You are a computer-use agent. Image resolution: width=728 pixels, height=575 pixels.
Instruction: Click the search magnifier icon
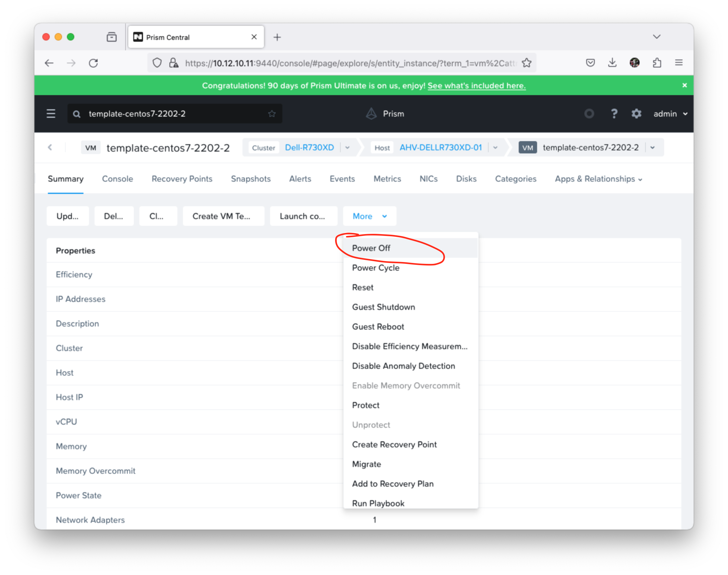pos(76,114)
